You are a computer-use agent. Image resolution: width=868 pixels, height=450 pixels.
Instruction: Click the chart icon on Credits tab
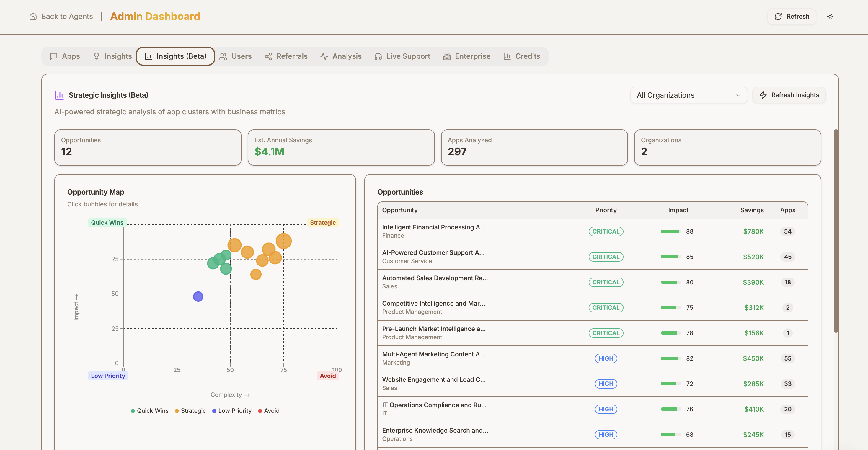click(x=507, y=56)
